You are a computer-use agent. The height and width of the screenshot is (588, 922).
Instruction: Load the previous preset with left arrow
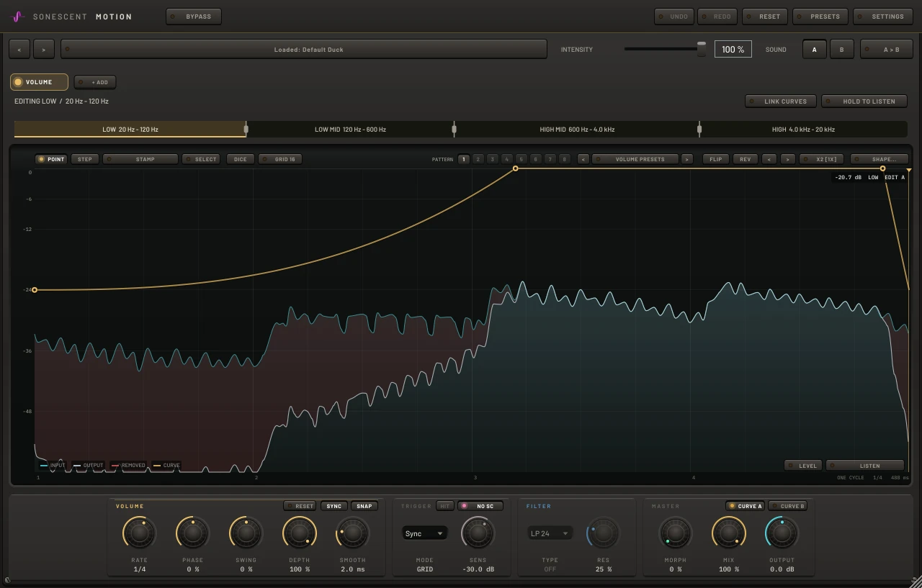pos(19,49)
